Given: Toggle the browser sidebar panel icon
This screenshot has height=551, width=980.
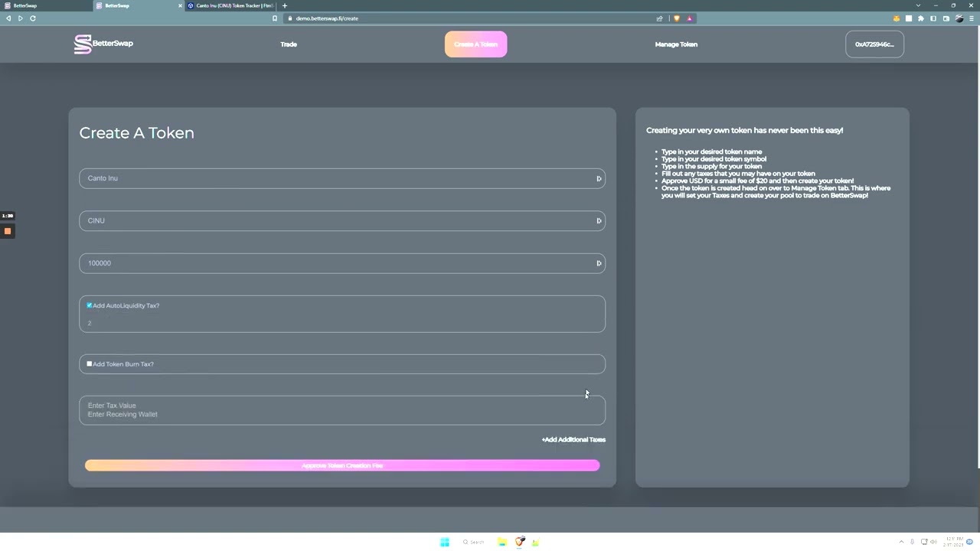Looking at the screenshot, I should (x=933, y=18).
